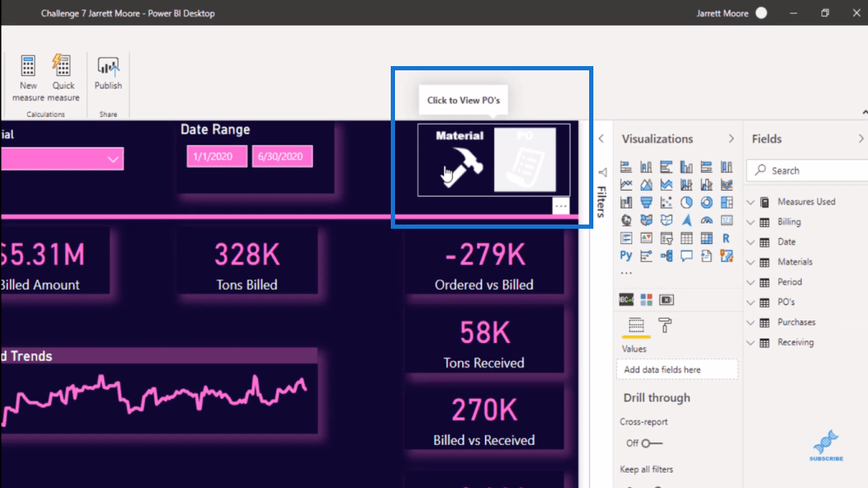Open the pink material dropdown slicer

(62, 158)
